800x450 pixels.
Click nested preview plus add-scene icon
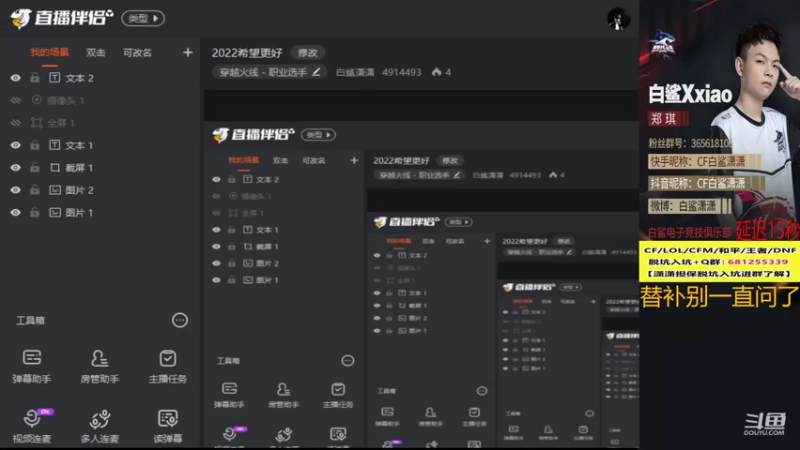point(354,160)
